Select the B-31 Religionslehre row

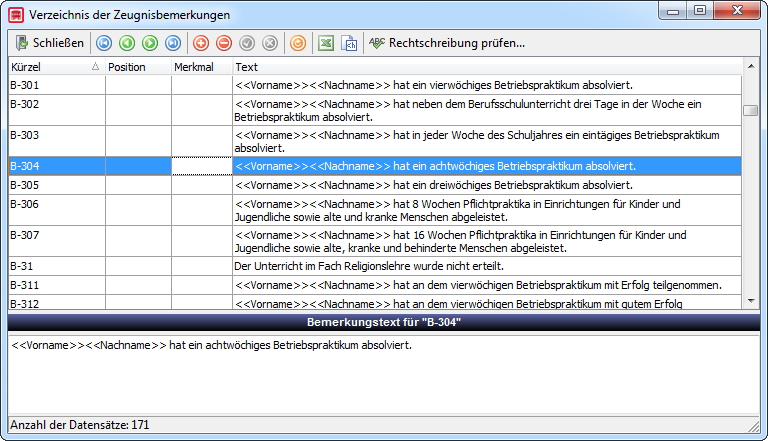(x=375, y=266)
